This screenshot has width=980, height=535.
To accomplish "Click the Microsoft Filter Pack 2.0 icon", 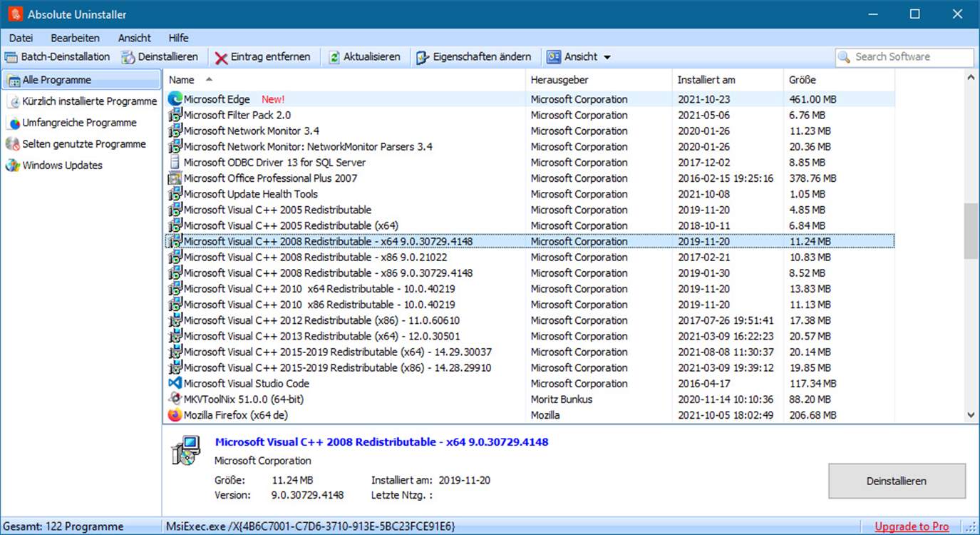I will click(x=175, y=115).
